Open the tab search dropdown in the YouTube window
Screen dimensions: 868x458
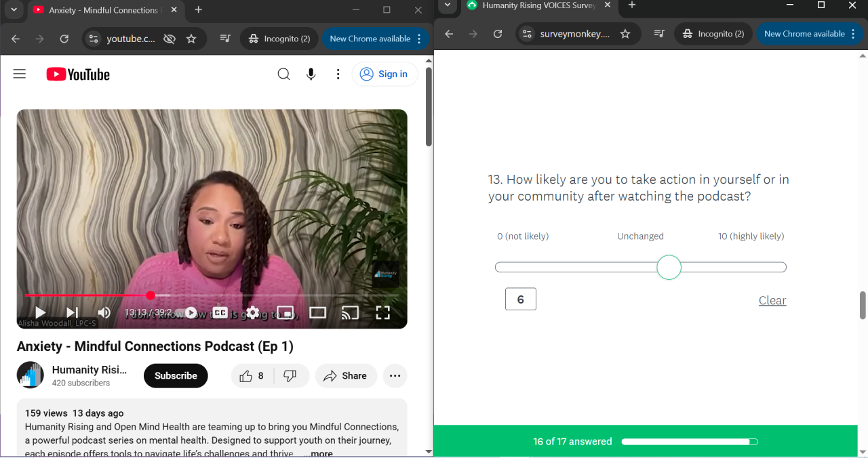point(14,10)
